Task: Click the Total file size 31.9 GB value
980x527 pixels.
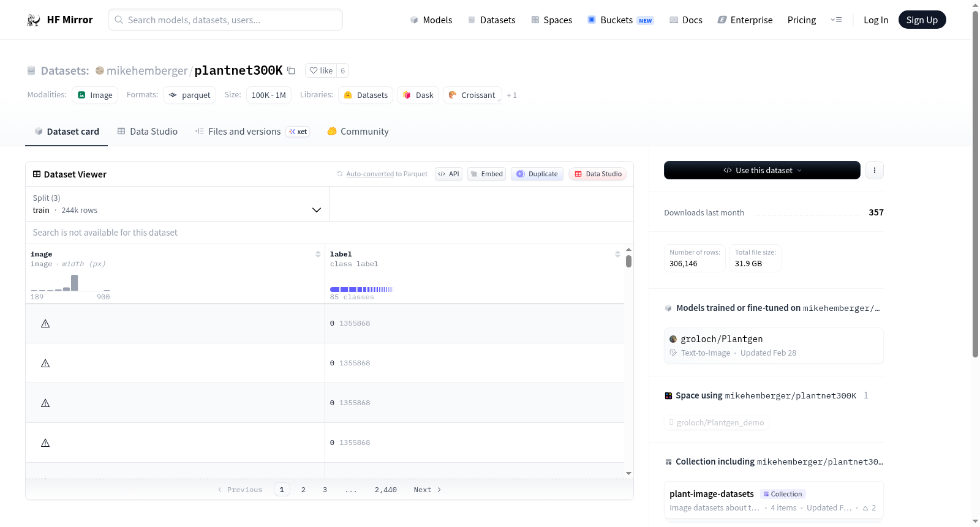Action: coord(748,263)
